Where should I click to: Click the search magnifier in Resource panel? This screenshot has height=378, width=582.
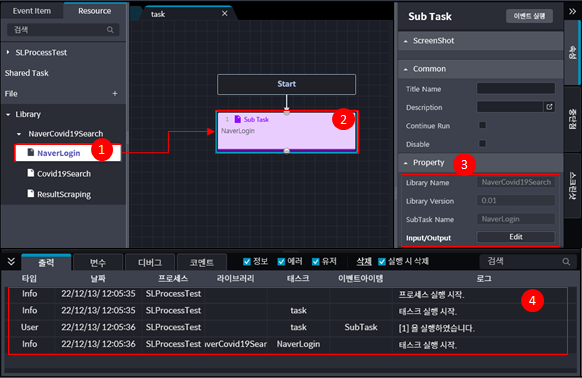(110, 30)
